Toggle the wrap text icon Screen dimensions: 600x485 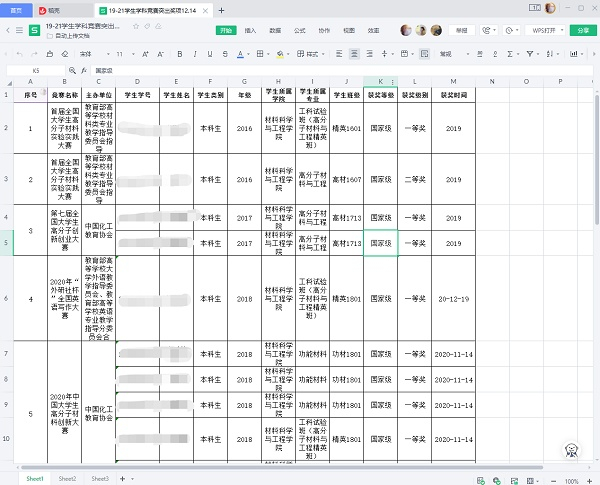424,54
